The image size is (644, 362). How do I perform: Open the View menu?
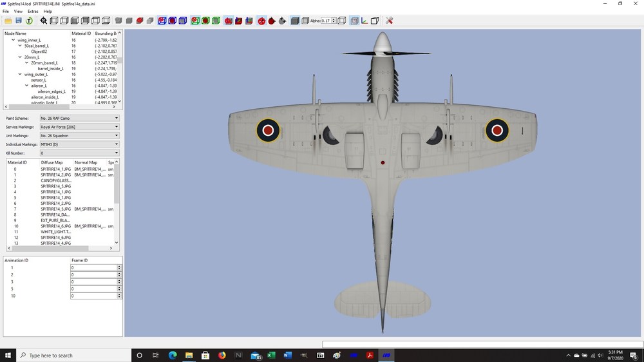(18, 12)
